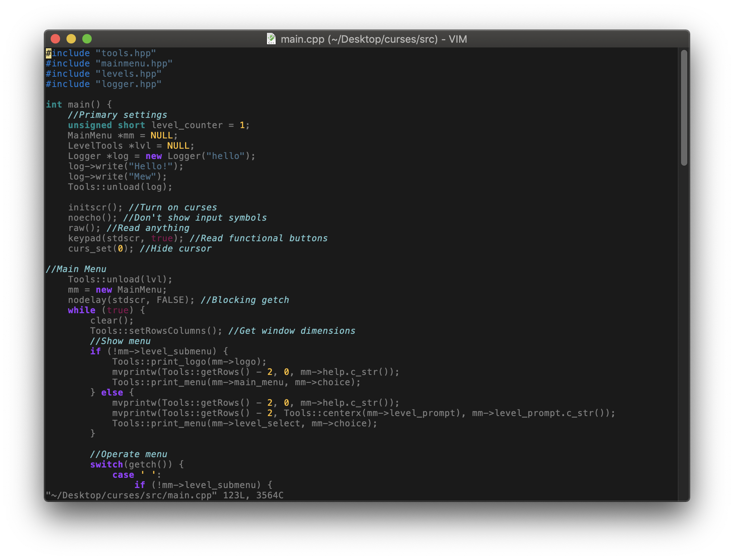Click the #include "levels.hpp" line

pos(104,74)
